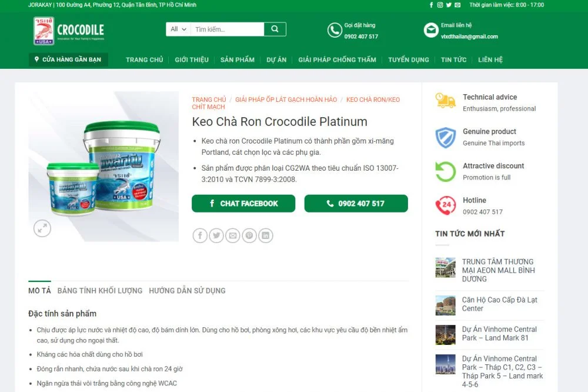Share product via LinkedIn circle icon

point(266,236)
